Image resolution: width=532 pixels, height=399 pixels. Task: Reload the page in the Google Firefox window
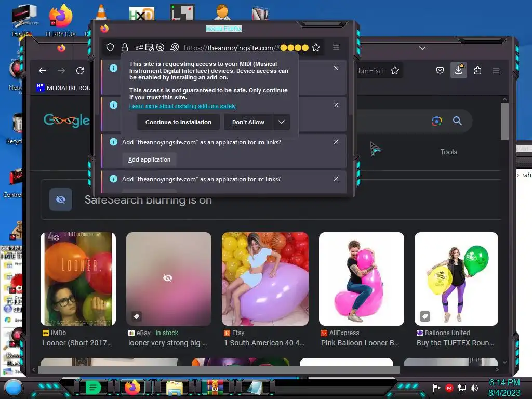(x=80, y=71)
